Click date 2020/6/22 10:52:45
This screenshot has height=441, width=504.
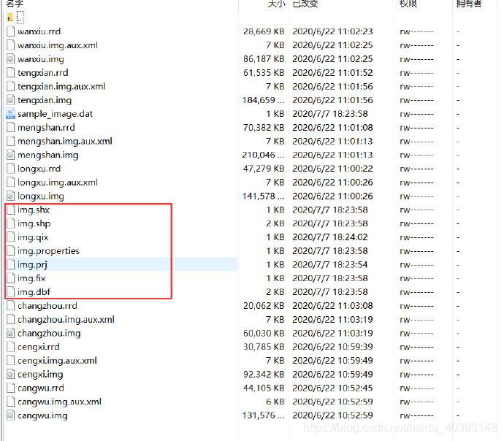point(332,388)
